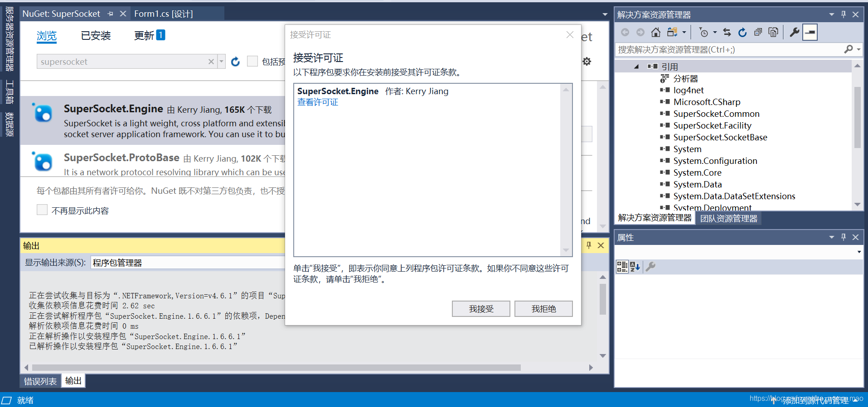Screen dimensions: 868x407
Task: Open Properties object selector dropdown
Action: pos(859,252)
